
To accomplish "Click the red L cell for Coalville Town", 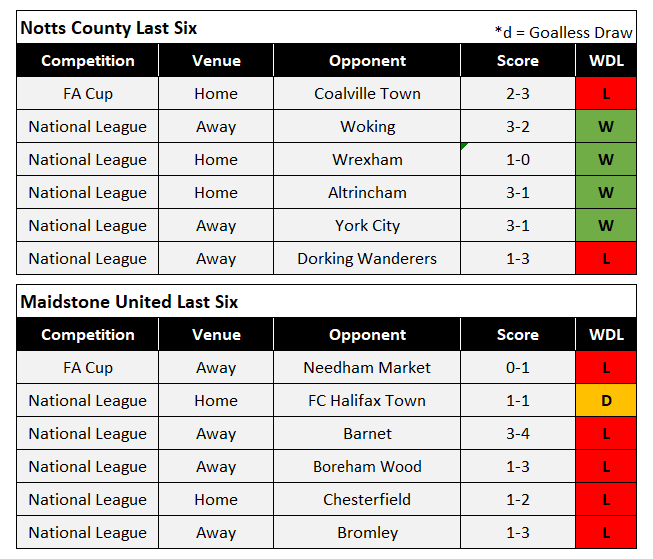I will (x=606, y=94).
